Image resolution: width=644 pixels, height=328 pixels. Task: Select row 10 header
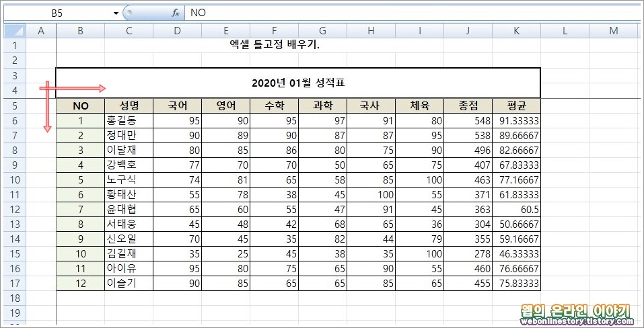point(15,180)
